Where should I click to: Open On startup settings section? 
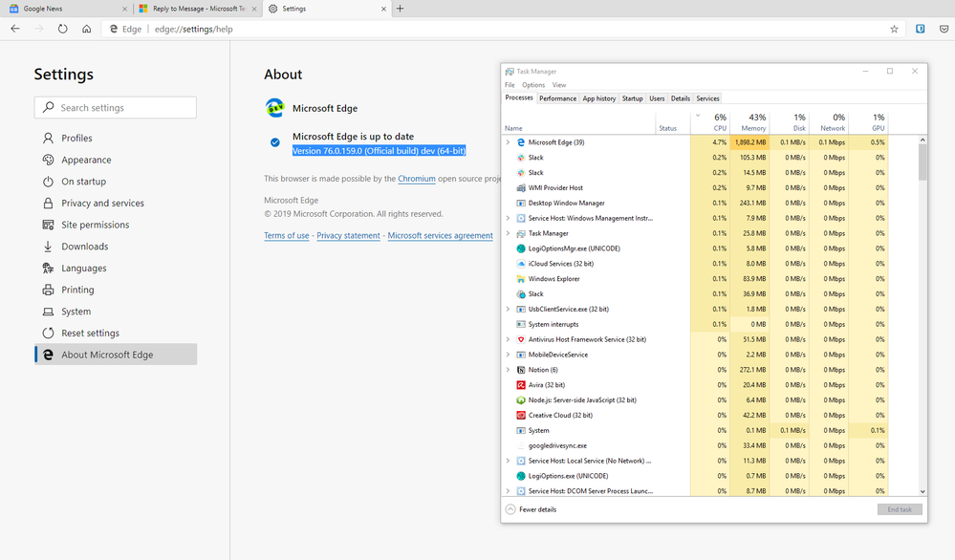tap(115, 182)
